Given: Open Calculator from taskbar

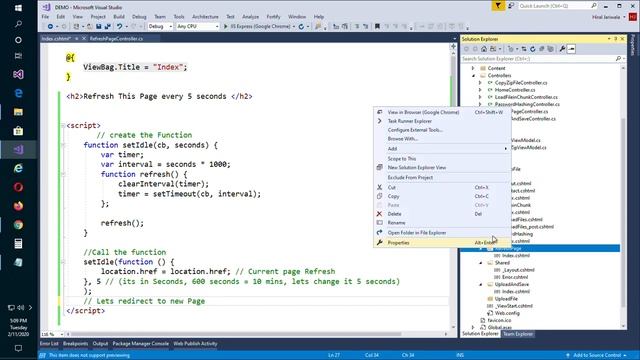Looking at the screenshot, I should click(18, 244).
